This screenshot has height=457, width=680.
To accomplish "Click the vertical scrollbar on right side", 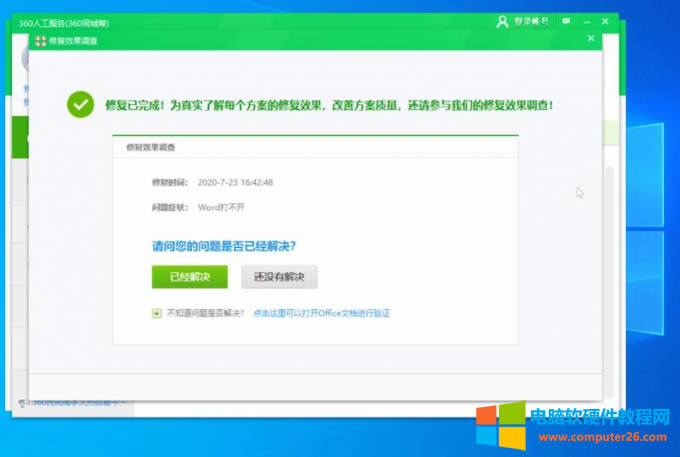I will [x=609, y=250].
